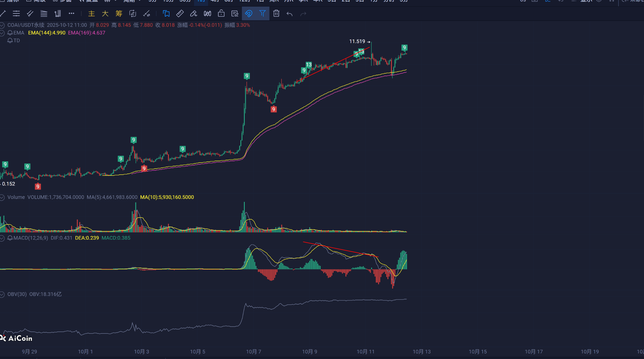This screenshot has width=644, height=359.
Task: Click the yellow 主 indicator button
Action: 91,13
